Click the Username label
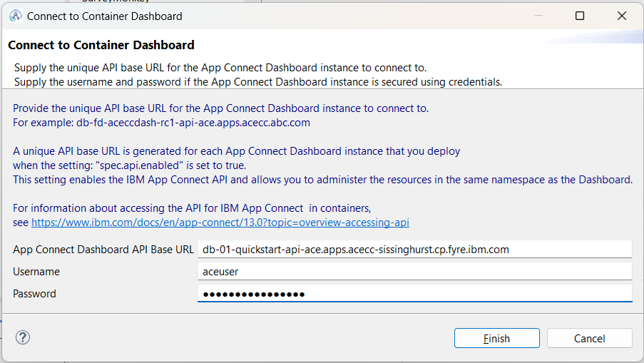 tap(36, 272)
